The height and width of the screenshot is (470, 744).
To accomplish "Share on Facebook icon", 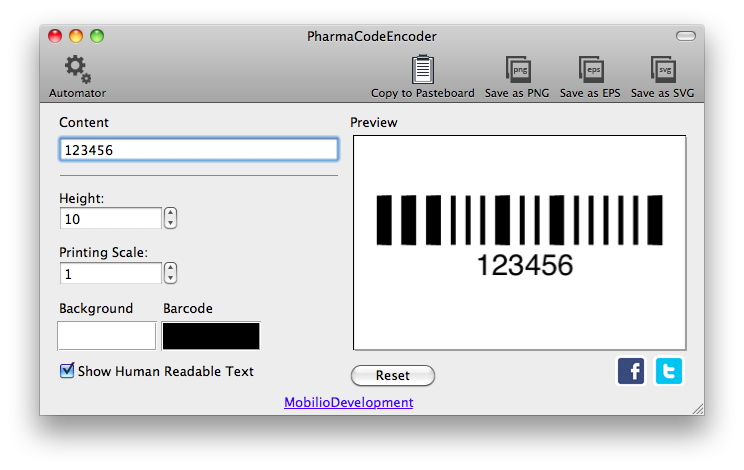I will (631, 371).
